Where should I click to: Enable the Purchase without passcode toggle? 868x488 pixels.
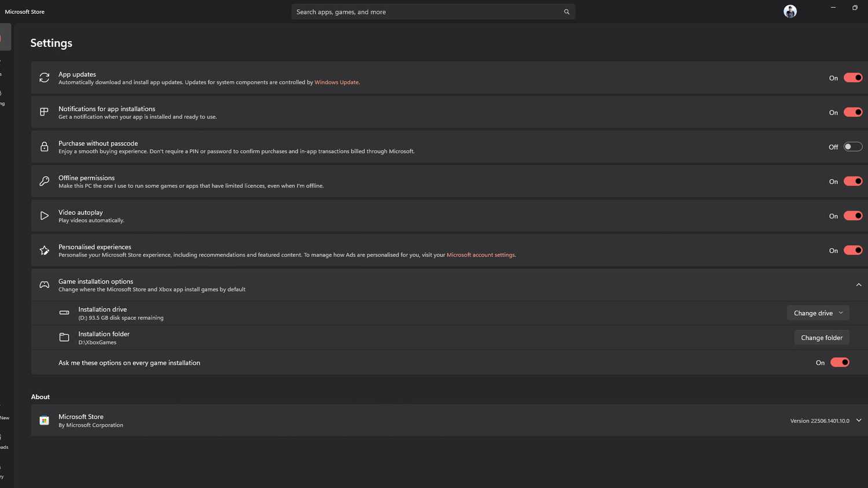coord(853,147)
